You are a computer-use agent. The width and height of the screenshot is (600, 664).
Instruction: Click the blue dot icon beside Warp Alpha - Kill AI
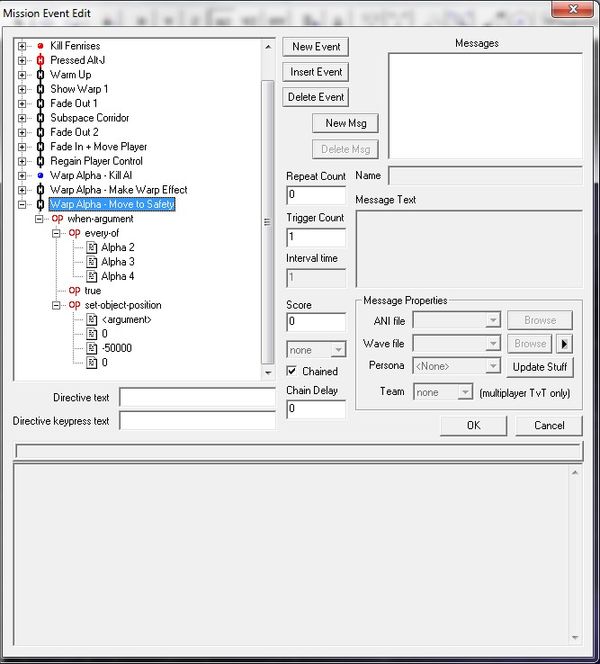(x=40, y=175)
